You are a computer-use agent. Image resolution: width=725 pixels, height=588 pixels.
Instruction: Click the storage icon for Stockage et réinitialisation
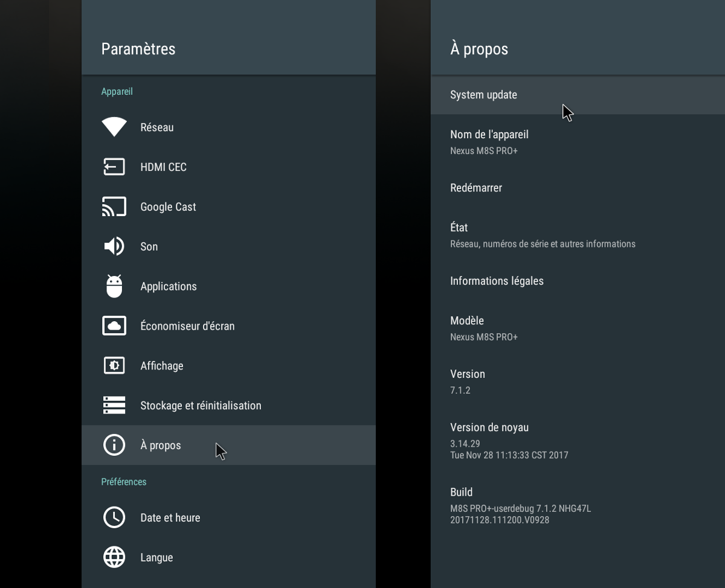pos(114,406)
